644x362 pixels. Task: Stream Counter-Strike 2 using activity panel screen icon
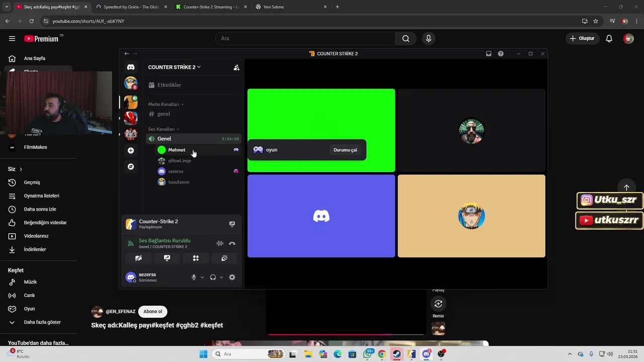pyautogui.click(x=232, y=224)
